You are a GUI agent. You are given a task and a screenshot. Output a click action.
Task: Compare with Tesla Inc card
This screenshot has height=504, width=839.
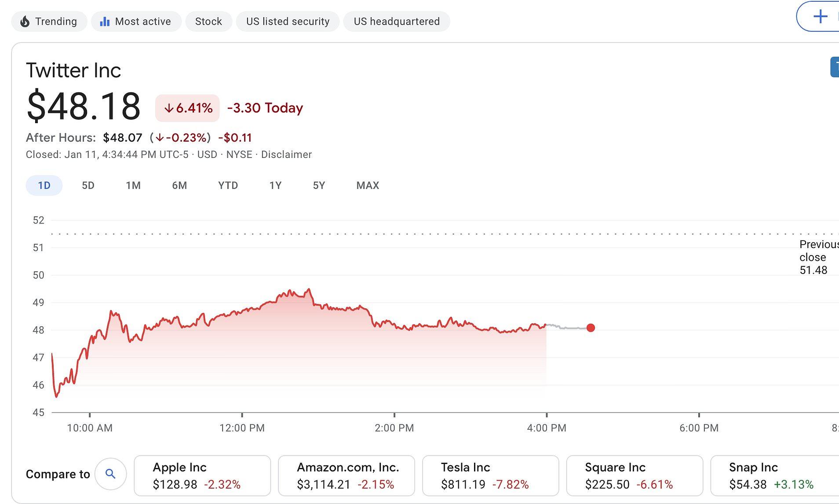point(490,475)
